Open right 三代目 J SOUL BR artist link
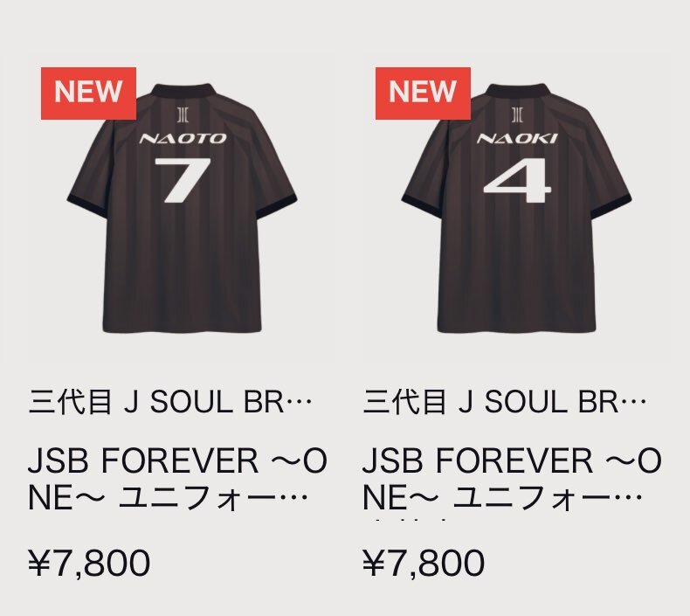The image size is (690, 616). 504,402
